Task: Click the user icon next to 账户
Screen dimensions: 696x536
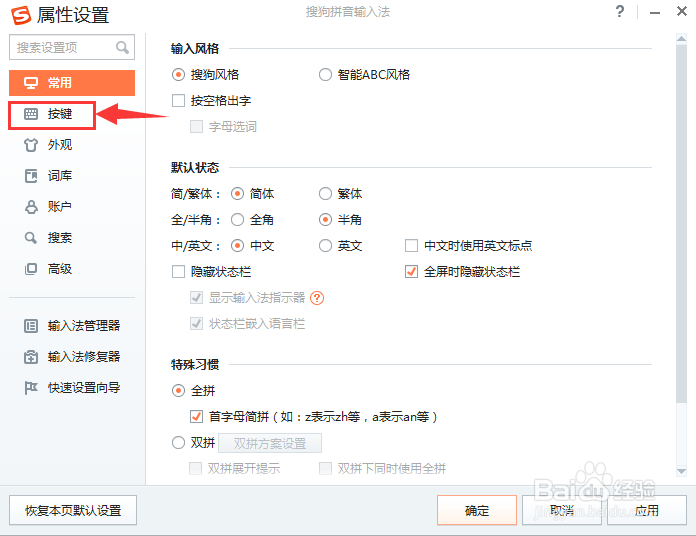Action: click(31, 207)
